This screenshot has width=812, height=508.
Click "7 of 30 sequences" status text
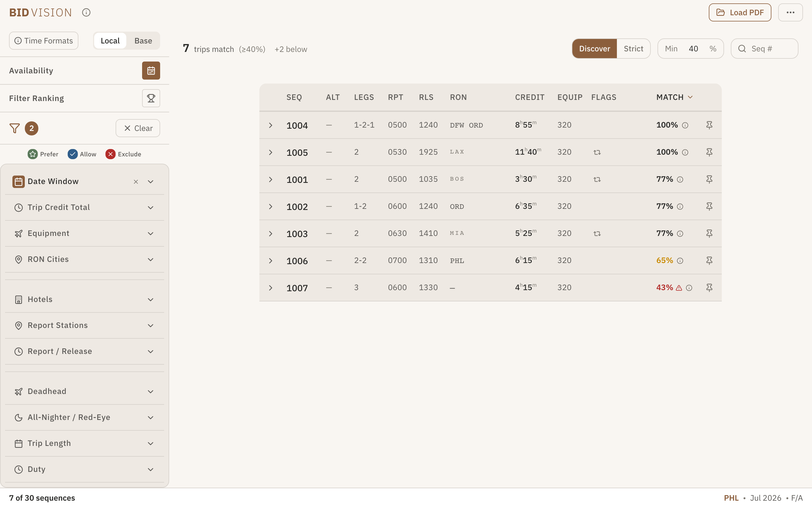pos(42,498)
